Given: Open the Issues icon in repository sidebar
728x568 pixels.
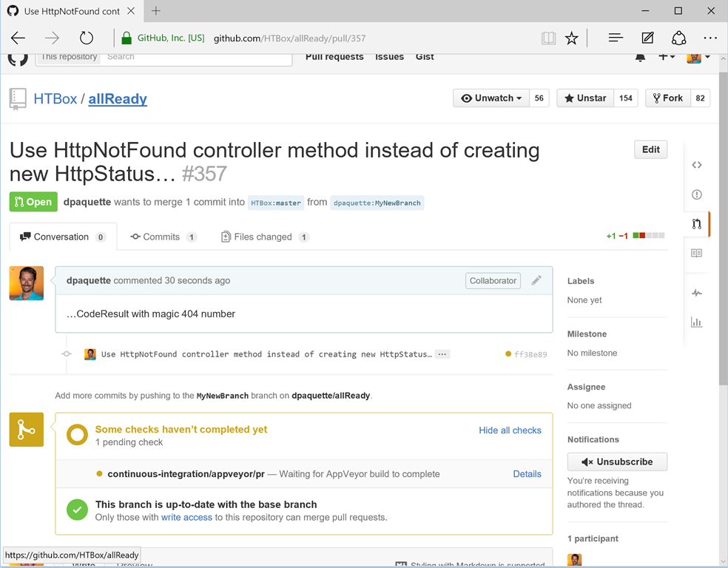Looking at the screenshot, I should pos(696,195).
